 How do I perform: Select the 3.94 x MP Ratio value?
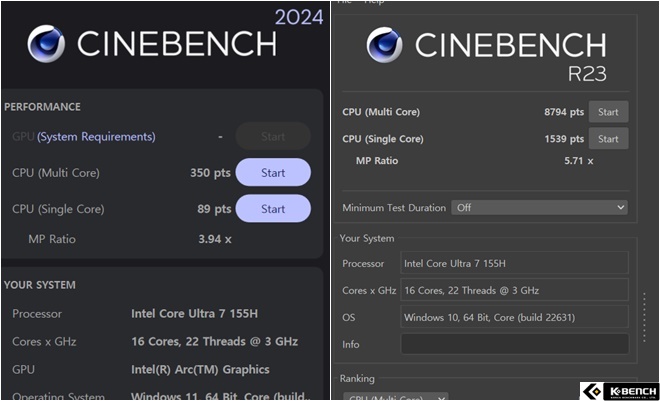215,239
